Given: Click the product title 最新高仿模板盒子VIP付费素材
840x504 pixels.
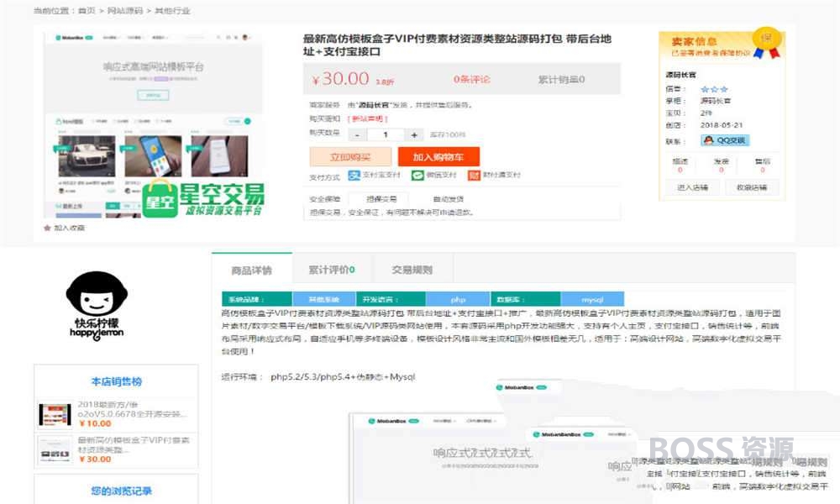Looking at the screenshot, I should (457, 45).
